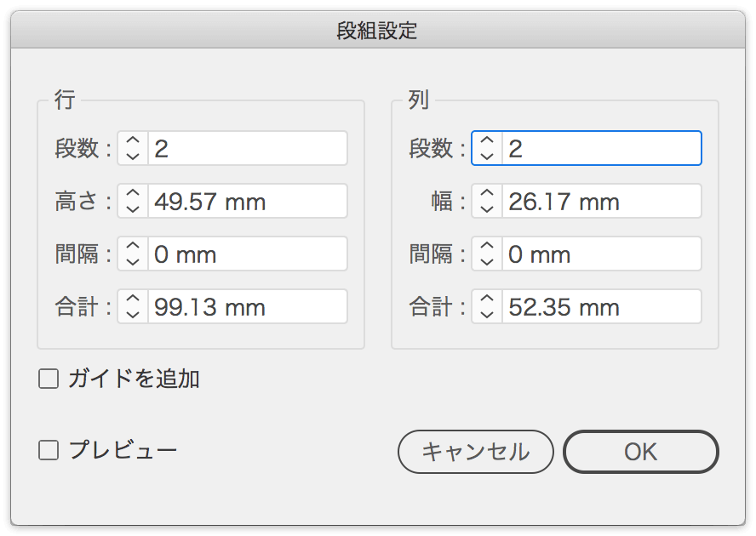This screenshot has height=536, width=756.
Task: Decrease row 高さ with down arrow
Action: pos(133,209)
